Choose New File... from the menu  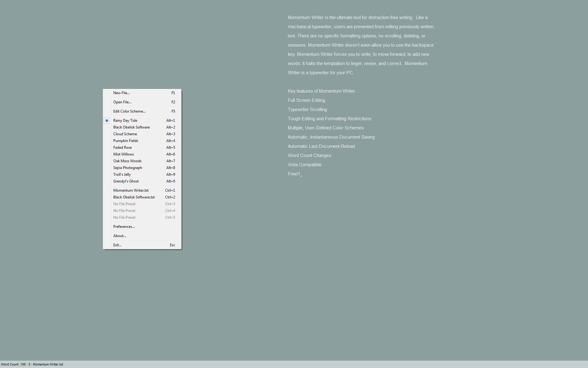pos(122,93)
